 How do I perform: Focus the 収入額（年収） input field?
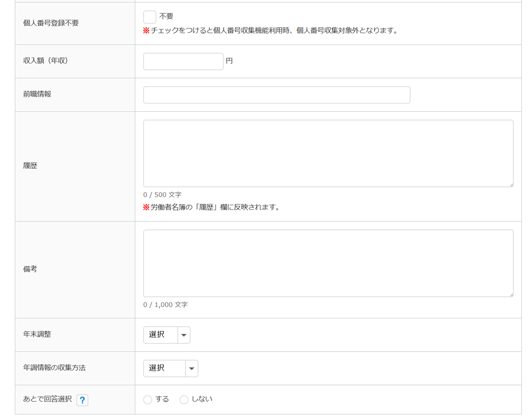point(183,62)
